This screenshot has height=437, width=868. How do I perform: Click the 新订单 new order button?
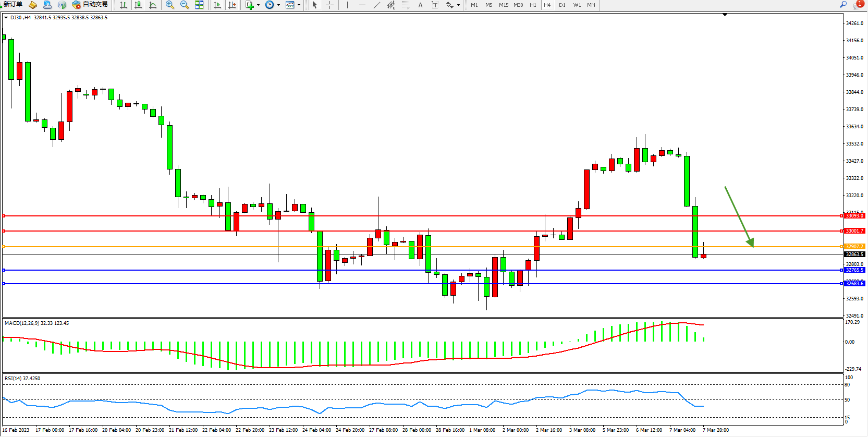pos(13,4)
